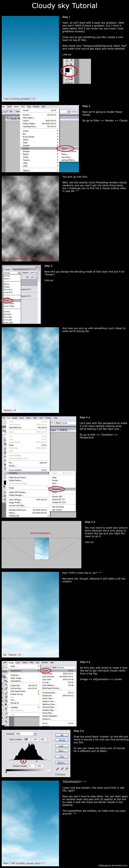Viewport: 129px width, 868px height.
Task: Click the gray midtone input marker
Action: tap(37, 762)
